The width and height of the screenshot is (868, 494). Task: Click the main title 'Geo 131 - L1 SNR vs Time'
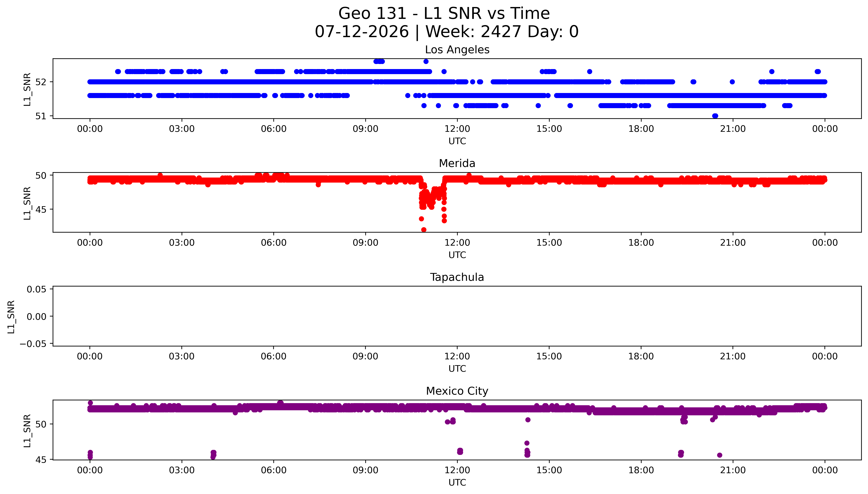coord(444,14)
